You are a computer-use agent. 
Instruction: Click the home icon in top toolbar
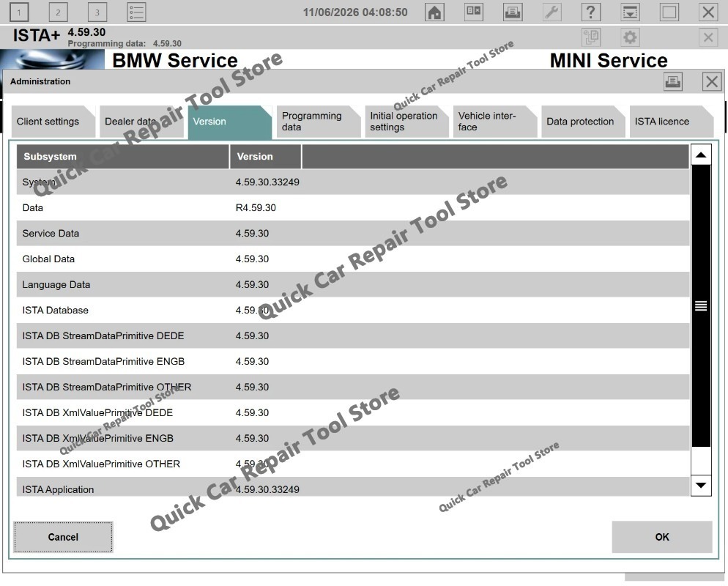[x=434, y=12]
